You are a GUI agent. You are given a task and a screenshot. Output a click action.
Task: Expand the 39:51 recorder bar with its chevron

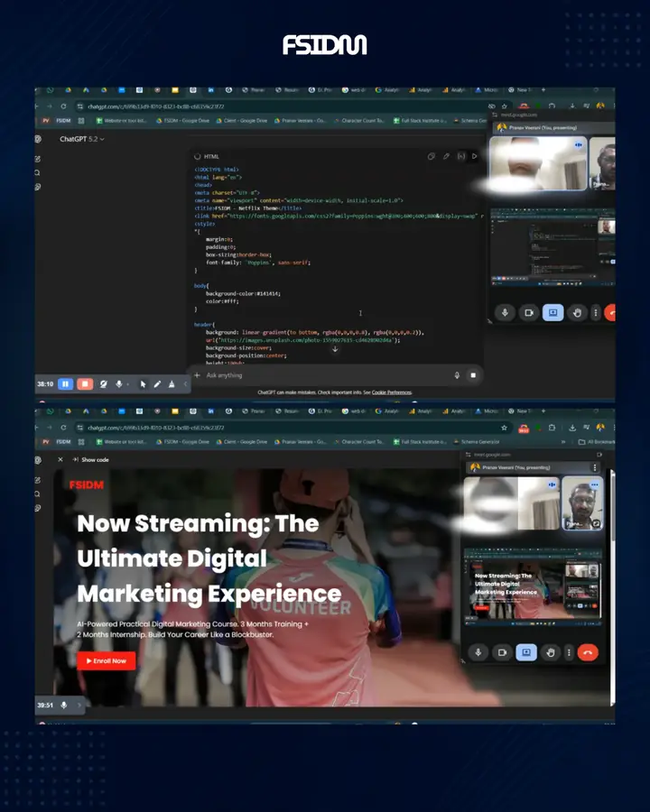tap(79, 705)
